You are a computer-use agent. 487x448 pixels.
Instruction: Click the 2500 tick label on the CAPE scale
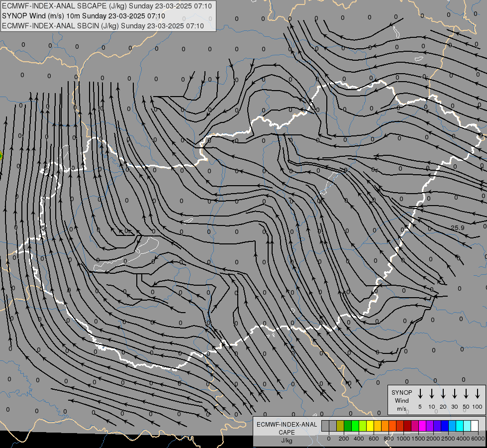pyautogui.click(x=448, y=439)
